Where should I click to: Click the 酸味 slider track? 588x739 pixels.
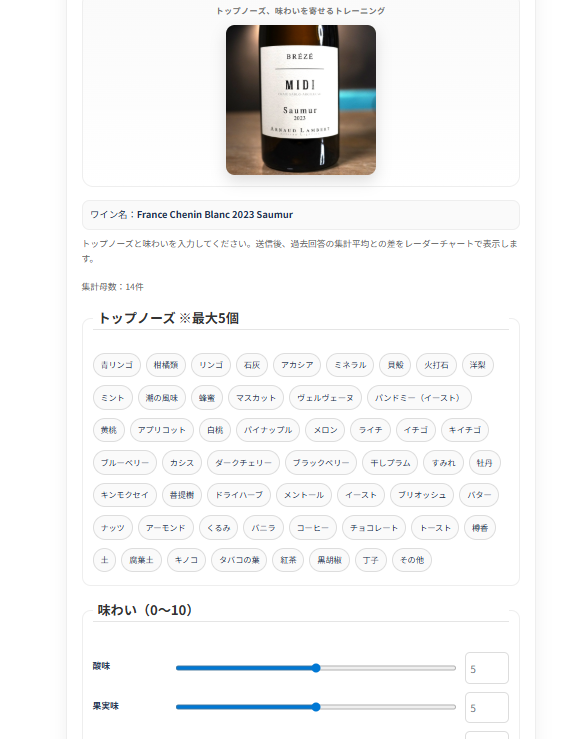pyautogui.click(x=316, y=668)
